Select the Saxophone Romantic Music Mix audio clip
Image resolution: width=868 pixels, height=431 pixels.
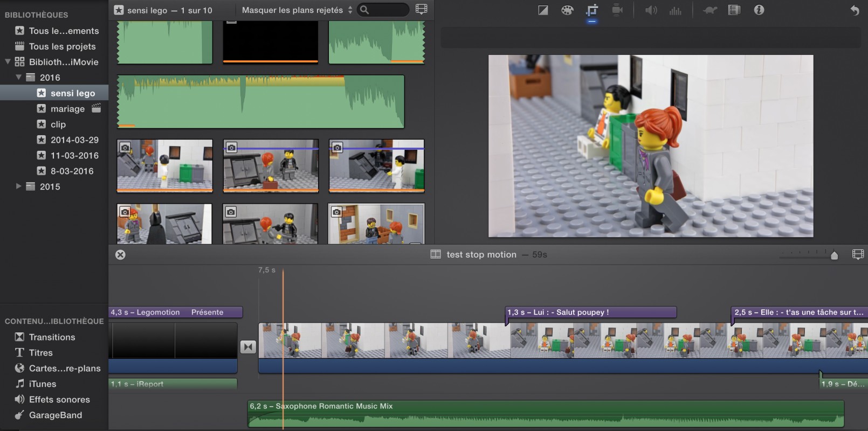click(546, 414)
